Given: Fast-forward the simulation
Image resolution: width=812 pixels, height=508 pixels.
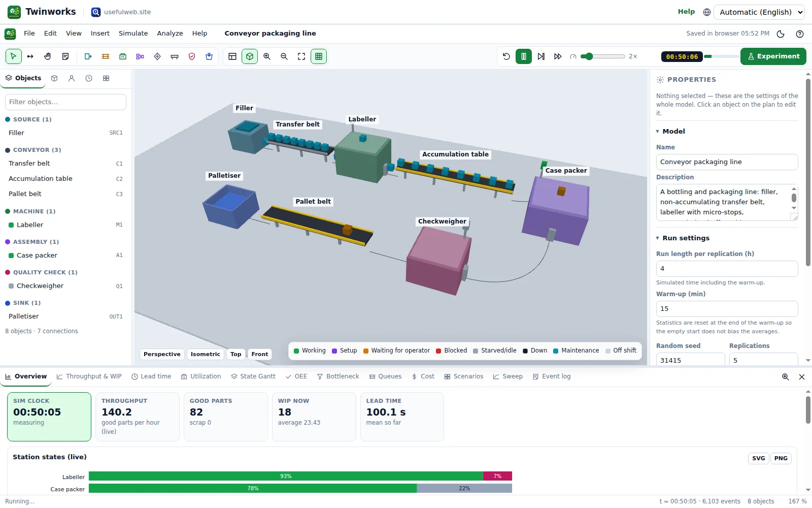Looking at the screenshot, I should point(558,56).
